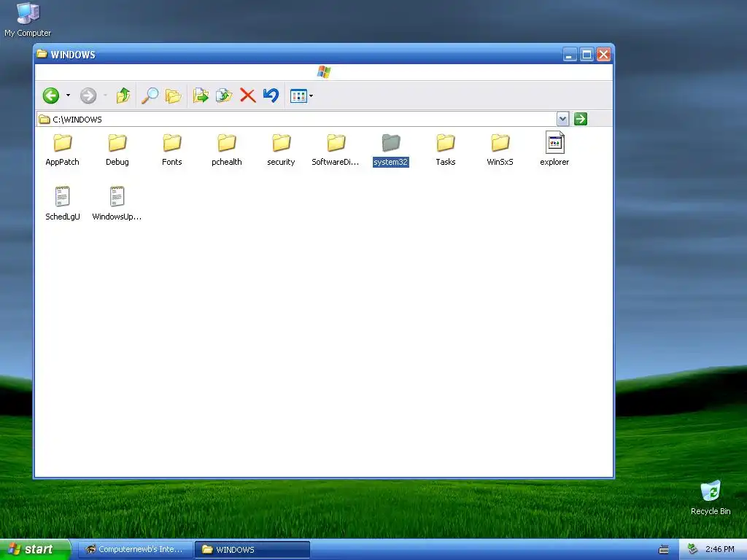Select the pchealth folder
The image size is (747, 560).
[227, 149]
